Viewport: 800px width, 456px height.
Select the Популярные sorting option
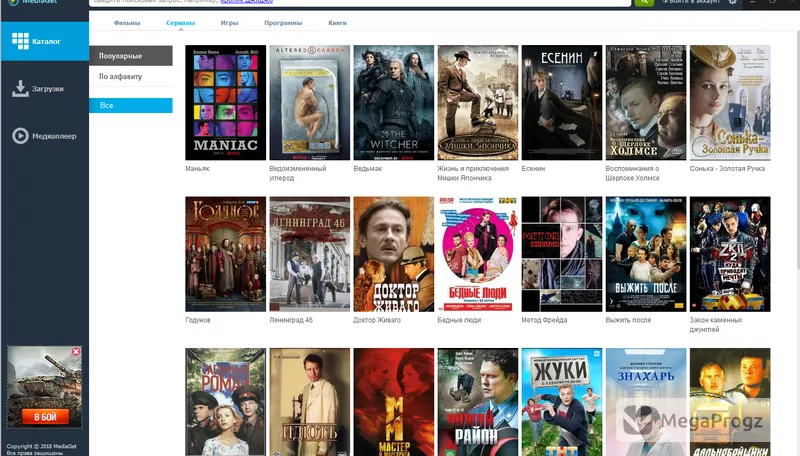[131, 56]
